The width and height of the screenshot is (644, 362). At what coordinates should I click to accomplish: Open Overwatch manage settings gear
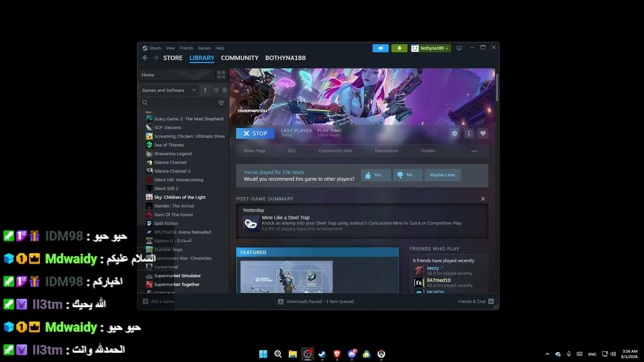tap(455, 133)
